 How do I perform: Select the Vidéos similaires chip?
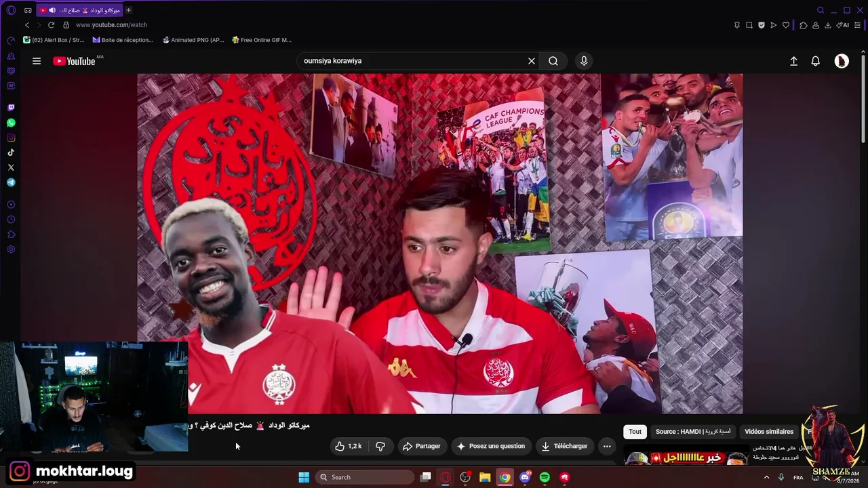(x=769, y=432)
